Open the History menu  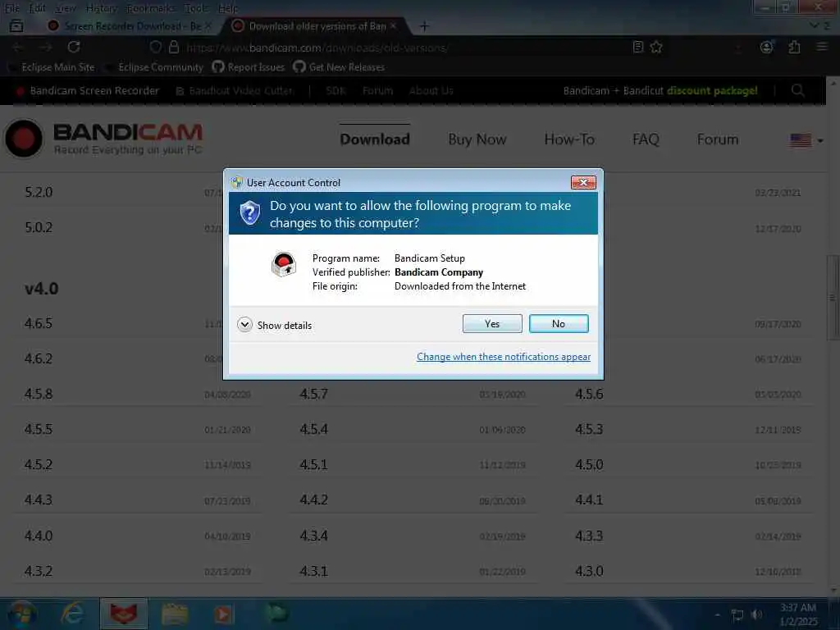[101, 8]
